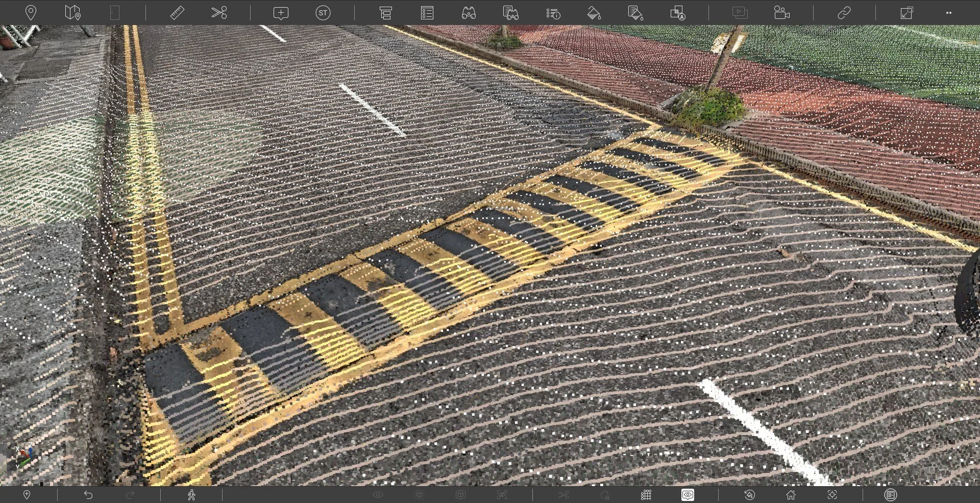Expand the list panel next to the layers icon
The height and width of the screenshot is (503, 980).
coord(427,13)
